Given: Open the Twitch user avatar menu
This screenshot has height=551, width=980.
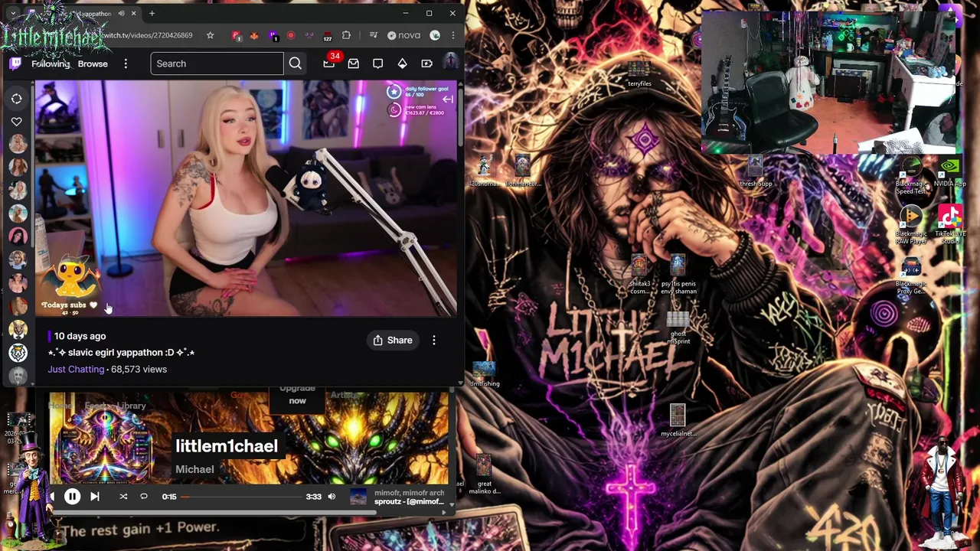Looking at the screenshot, I should (x=450, y=63).
